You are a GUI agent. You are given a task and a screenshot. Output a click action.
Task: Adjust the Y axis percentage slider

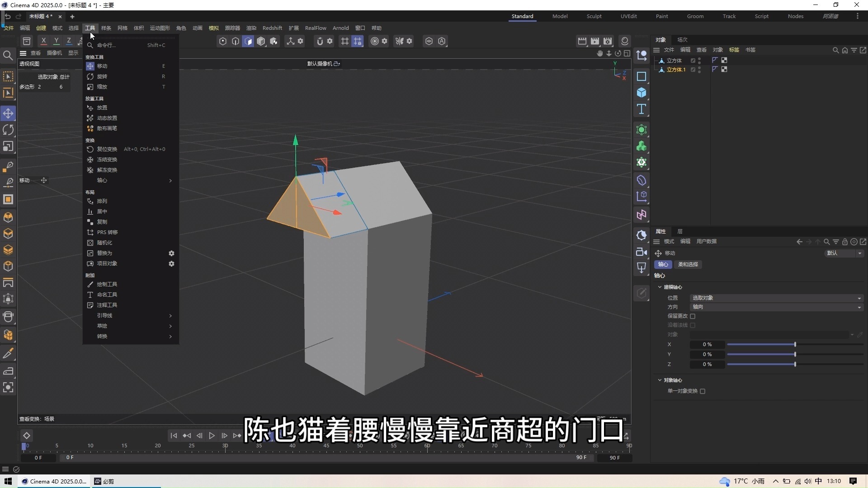(795, 354)
